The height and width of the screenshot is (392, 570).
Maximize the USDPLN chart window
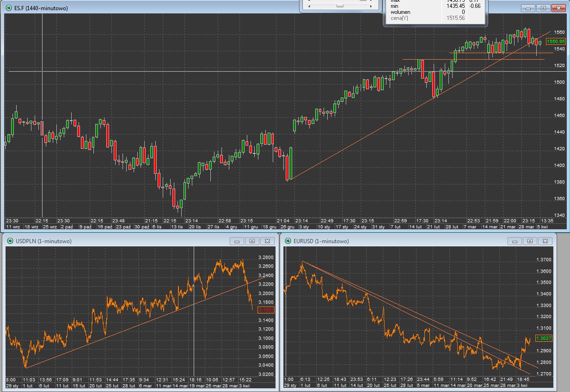click(x=252, y=241)
